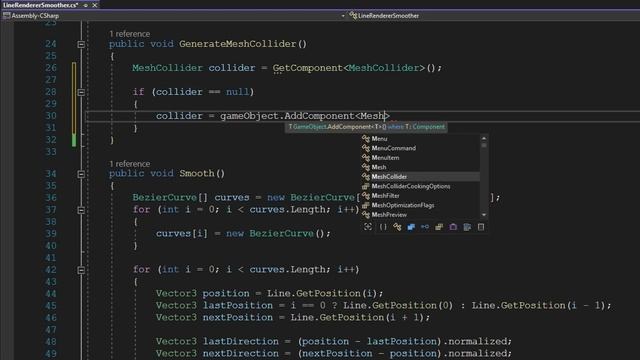640x360 pixels.
Task: Collapse the Smooth method at line 34
Action: tap(81, 174)
